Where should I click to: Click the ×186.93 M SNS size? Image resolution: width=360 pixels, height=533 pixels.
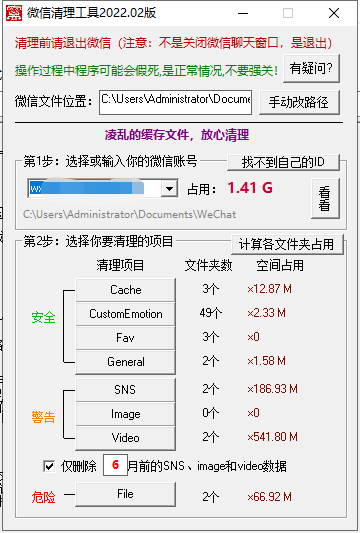tap(272, 389)
